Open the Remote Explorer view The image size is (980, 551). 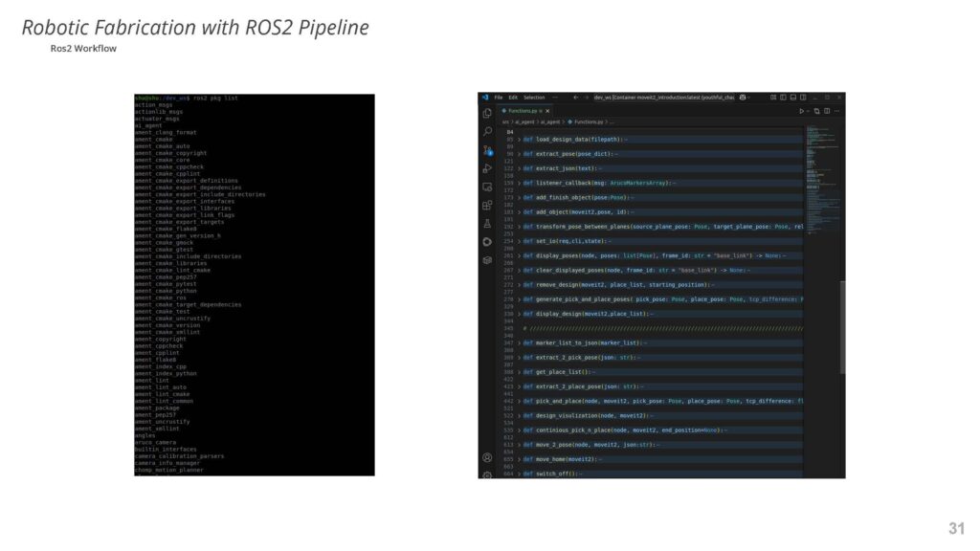click(x=487, y=187)
